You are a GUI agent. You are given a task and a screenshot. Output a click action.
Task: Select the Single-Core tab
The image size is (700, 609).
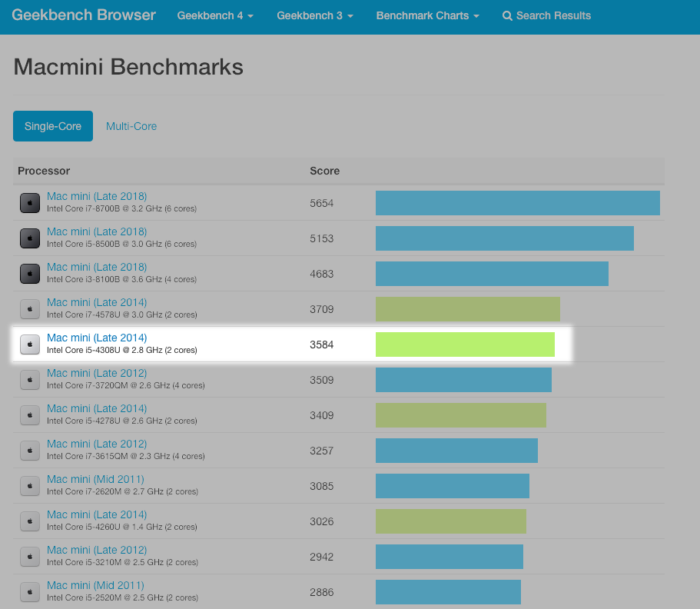53,126
